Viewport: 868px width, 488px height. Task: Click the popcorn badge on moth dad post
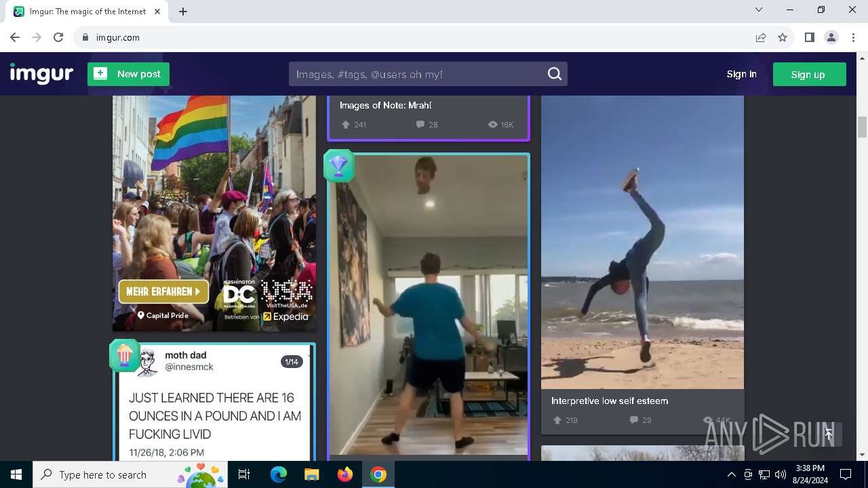125,355
